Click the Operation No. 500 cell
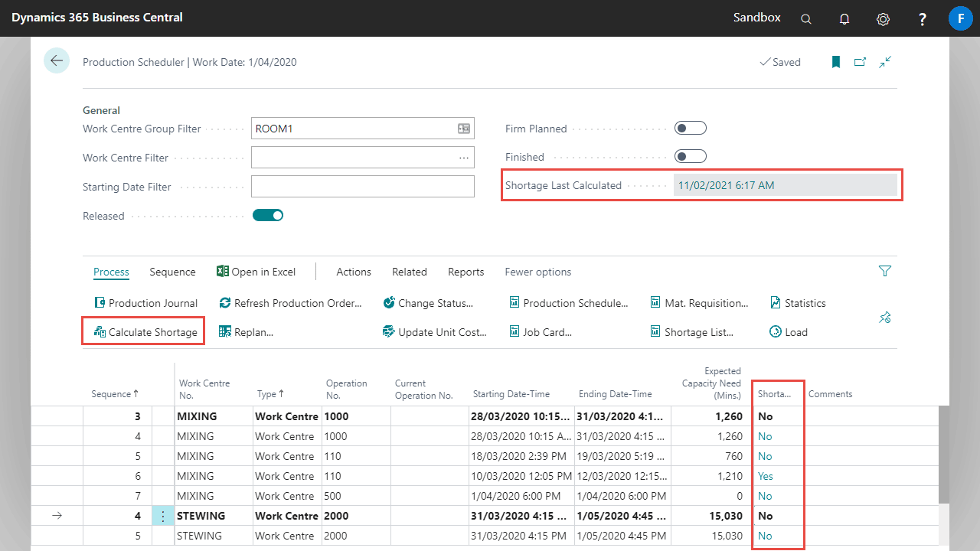The width and height of the screenshot is (980, 551). (x=356, y=496)
